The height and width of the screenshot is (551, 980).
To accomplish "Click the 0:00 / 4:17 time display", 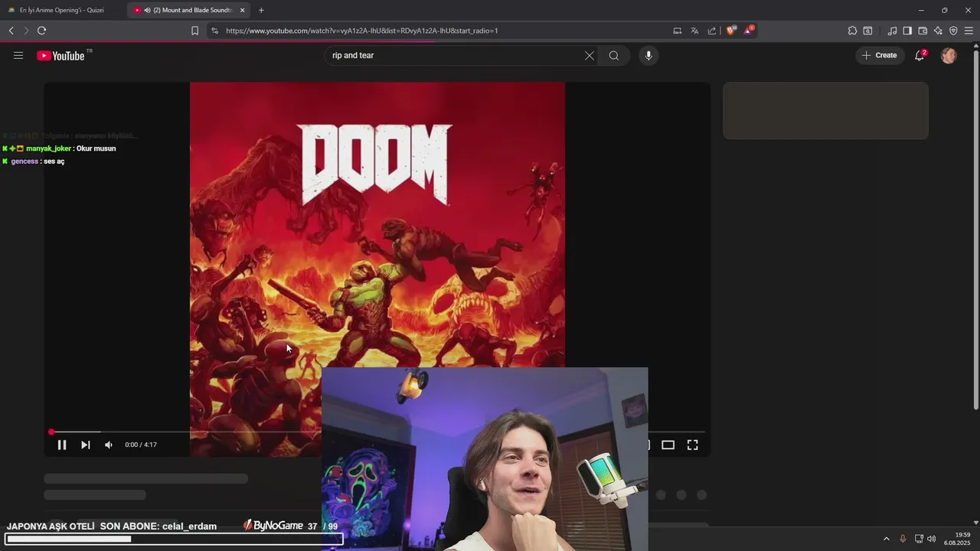I will tap(141, 445).
